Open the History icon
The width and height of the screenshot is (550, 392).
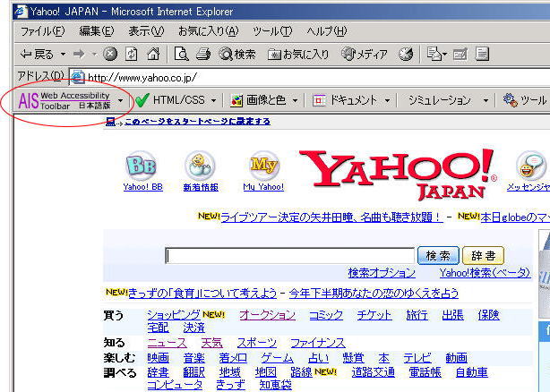(406, 54)
